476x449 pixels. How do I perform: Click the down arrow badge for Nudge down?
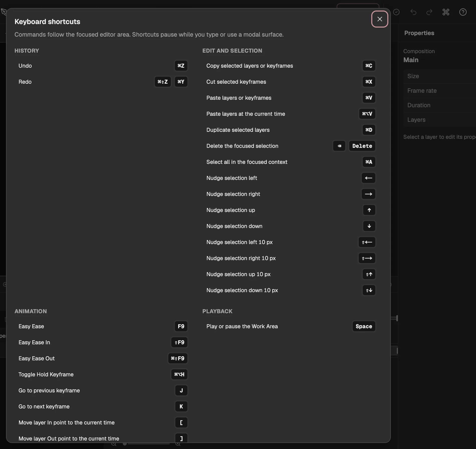(369, 226)
